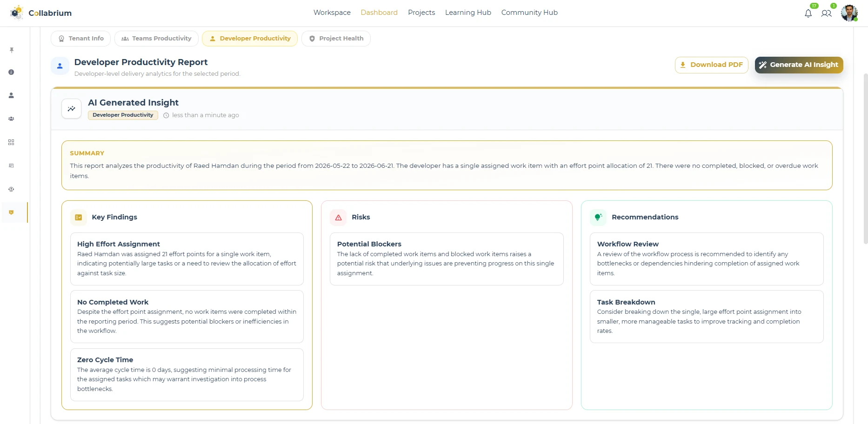Click the SUMMARY heading text
Image resolution: width=868 pixels, height=424 pixels.
pos(87,153)
